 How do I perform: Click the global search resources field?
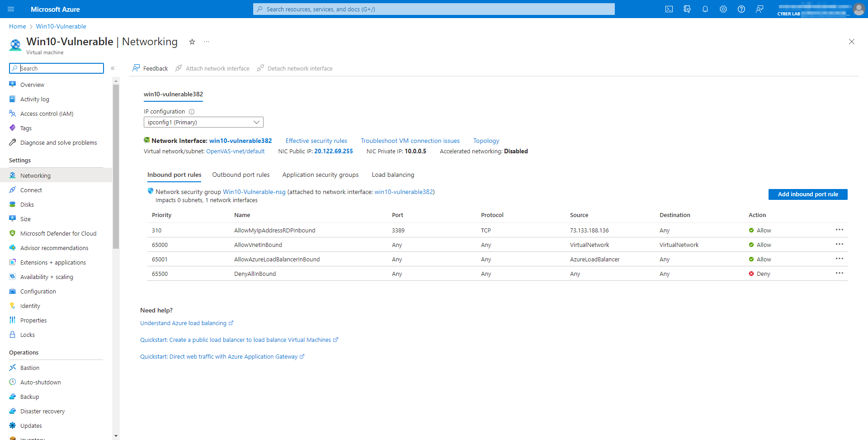click(x=434, y=9)
